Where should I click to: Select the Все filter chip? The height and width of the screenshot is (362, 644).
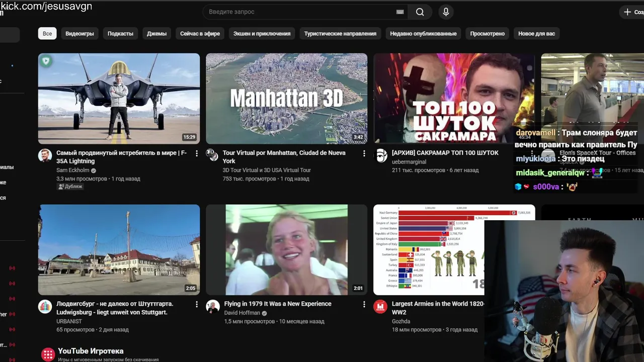coord(47,34)
